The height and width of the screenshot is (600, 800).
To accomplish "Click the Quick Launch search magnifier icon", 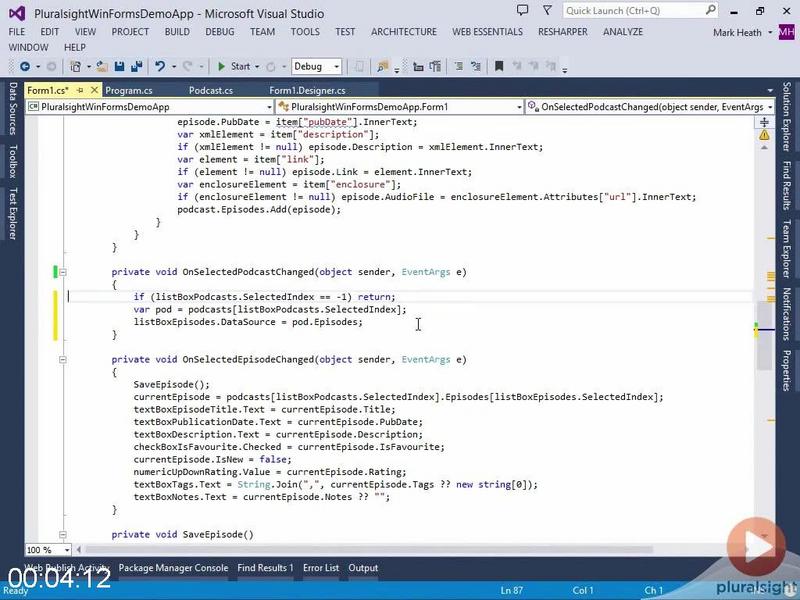I will coord(710,10).
